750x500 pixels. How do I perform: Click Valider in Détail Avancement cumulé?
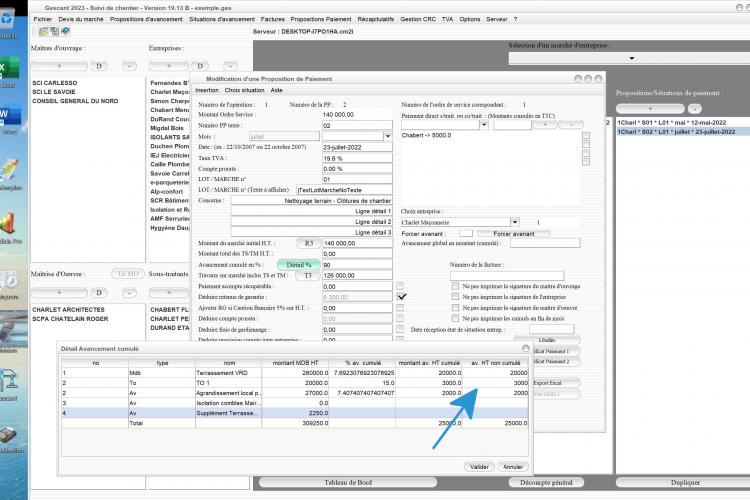[479, 467]
